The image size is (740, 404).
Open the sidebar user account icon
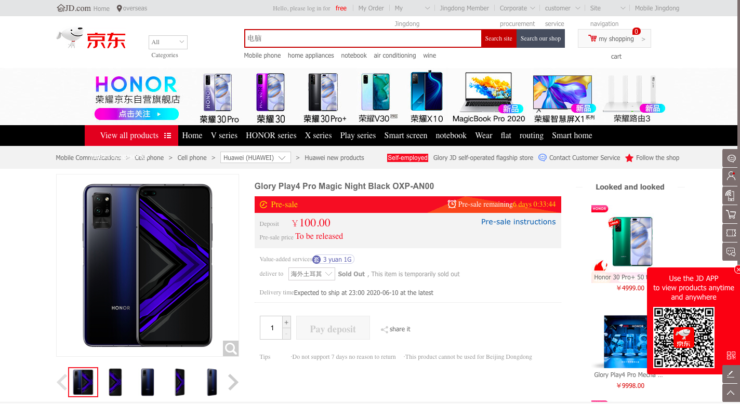click(x=731, y=177)
